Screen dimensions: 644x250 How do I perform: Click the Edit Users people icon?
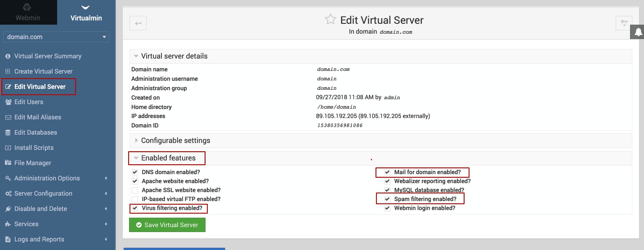(x=8, y=102)
